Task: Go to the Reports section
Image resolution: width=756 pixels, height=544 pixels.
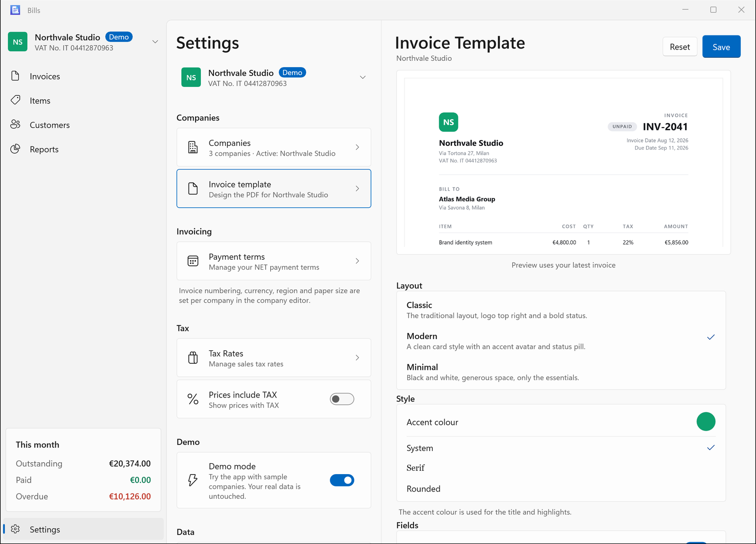Action: coord(84,149)
